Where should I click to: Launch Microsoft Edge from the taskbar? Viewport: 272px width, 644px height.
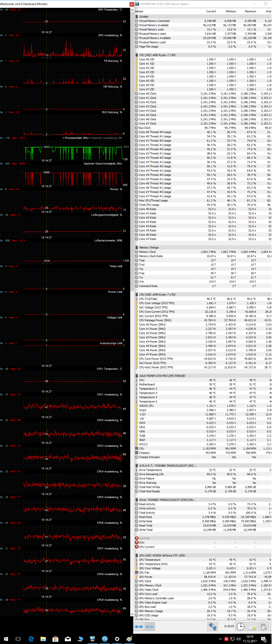pyautogui.click(x=31, y=639)
